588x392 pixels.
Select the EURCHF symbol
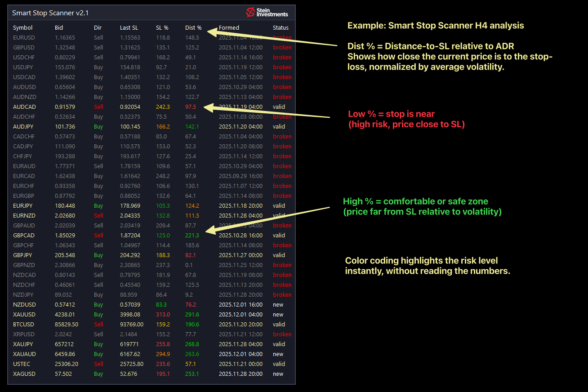[23, 186]
